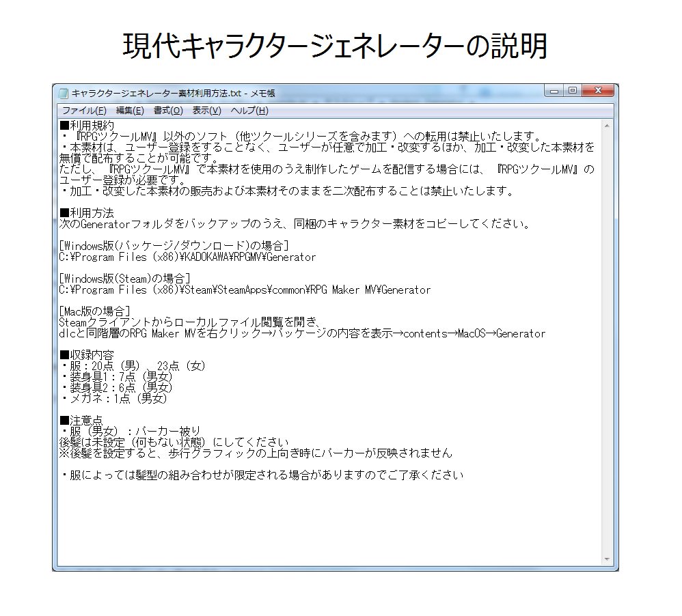The width and height of the screenshot is (682, 616).
Task: Click the [Windows版(パッケージ/ダウンロード)の場合] line
Action: click(174, 246)
